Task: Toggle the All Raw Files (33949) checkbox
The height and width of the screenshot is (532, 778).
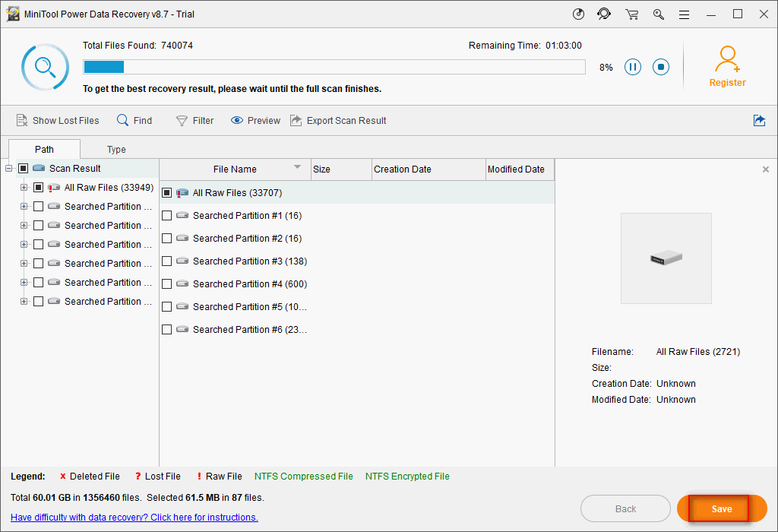Action: pos(38,188)
